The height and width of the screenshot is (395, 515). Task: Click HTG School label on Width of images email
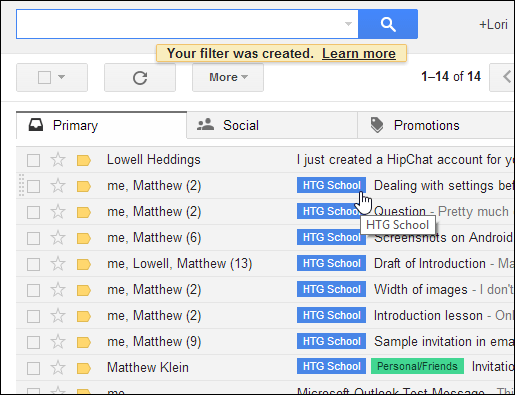pyautogui.click(x=331, y=289)
